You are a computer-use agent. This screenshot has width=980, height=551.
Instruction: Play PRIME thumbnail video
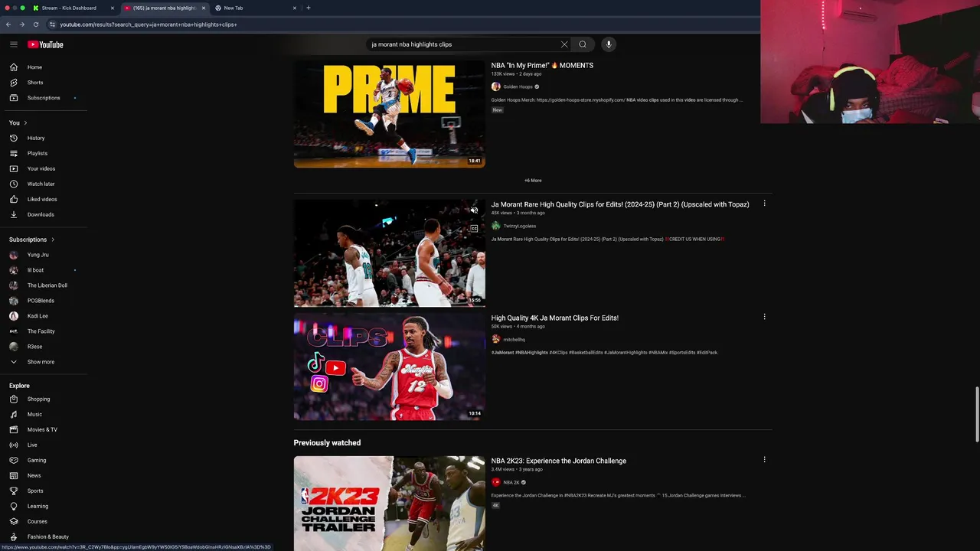389,114
